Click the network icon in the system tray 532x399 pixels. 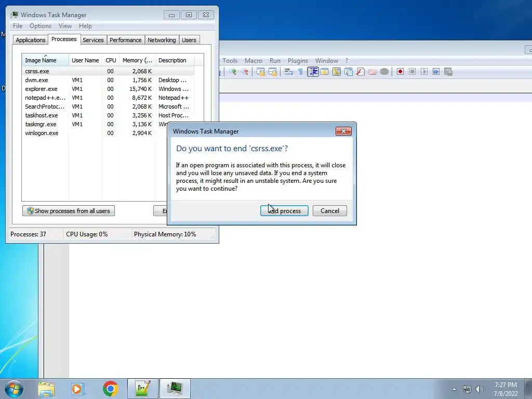point(467,389)
